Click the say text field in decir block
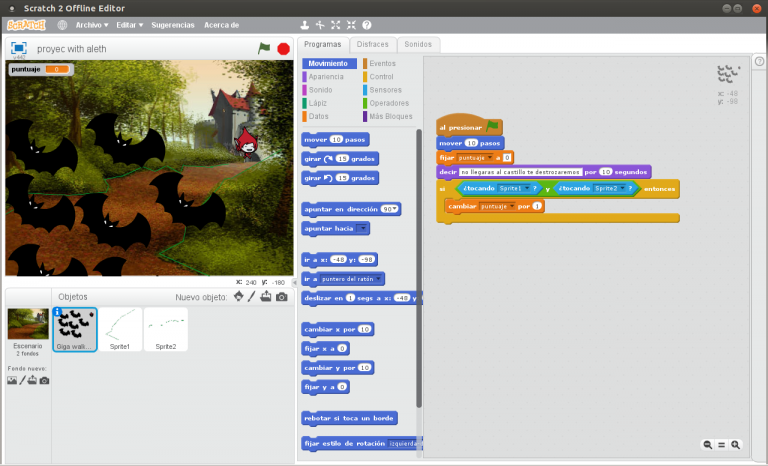The width and height of the screenshot is (768, 466). (521, 172)
